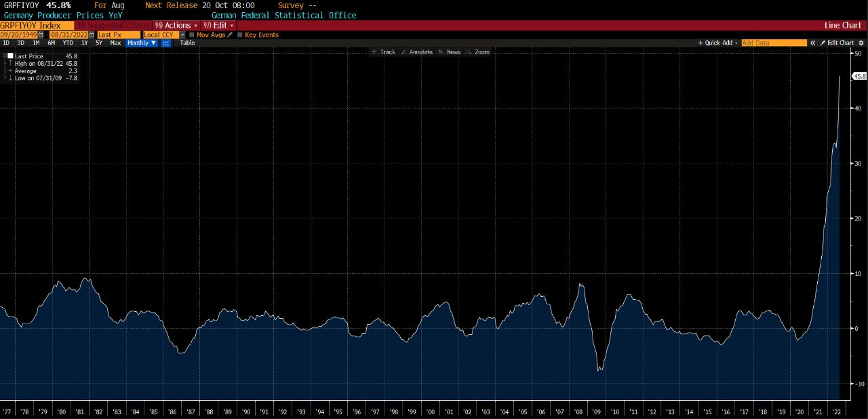The width and height of the screenshot is (868, 419).
Task: Click the Suggested Charts button
Action: pos(113,26)
